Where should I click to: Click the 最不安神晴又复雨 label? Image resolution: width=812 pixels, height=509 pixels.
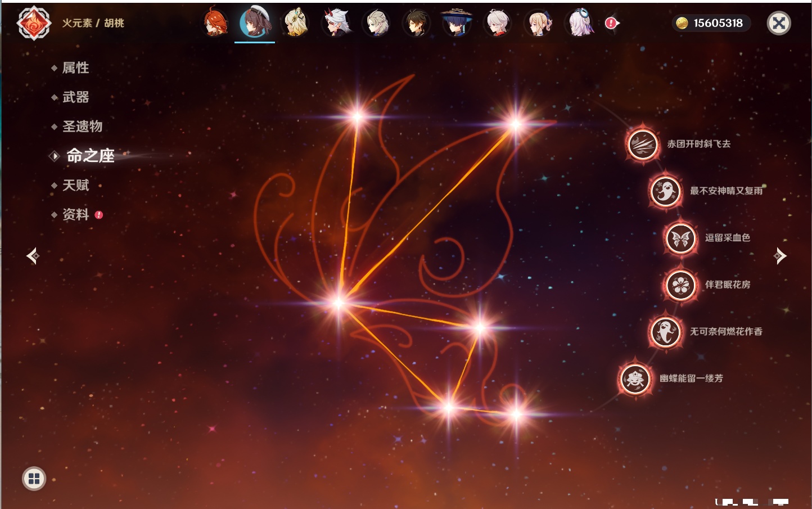727,191
